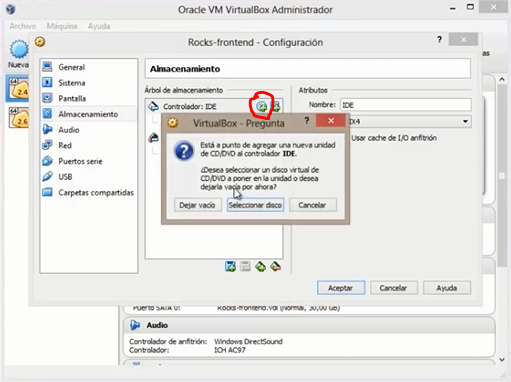
Task: Select Controlador: IDE in storage tree
Action: coord(189,107)
